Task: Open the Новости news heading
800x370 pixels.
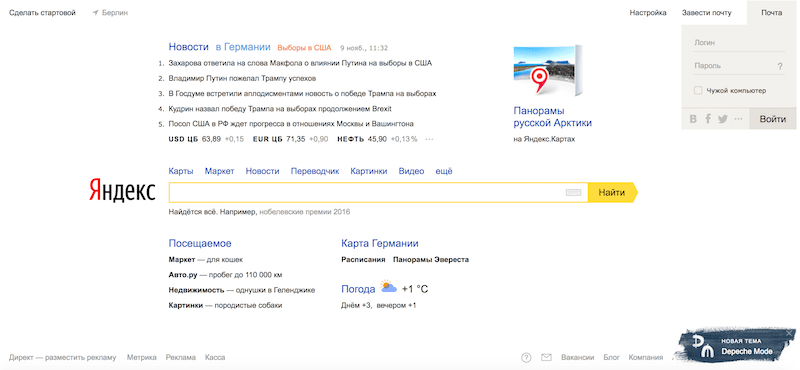Action: click(x=189, y=47)
